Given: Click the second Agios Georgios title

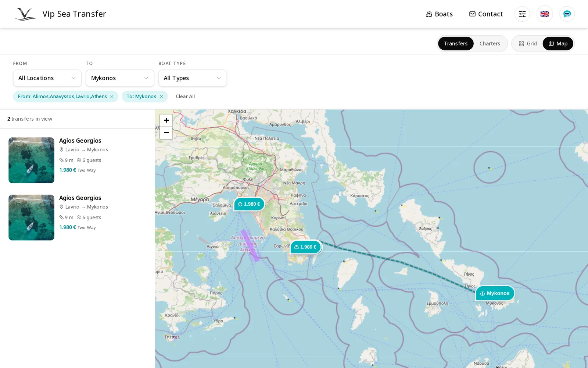Looking at the screenshot, I should pos(80,198).
